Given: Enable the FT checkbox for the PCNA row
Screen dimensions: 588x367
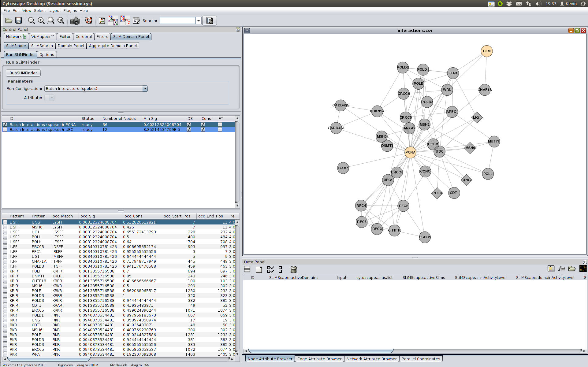Looking at the screenshot, I should (x=220, y=124).
